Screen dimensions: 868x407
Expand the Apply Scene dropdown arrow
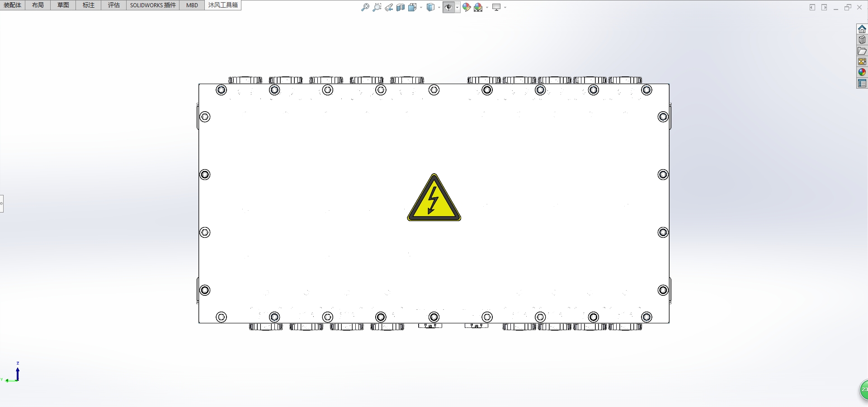pyautogui.click(x=487, y=7)
